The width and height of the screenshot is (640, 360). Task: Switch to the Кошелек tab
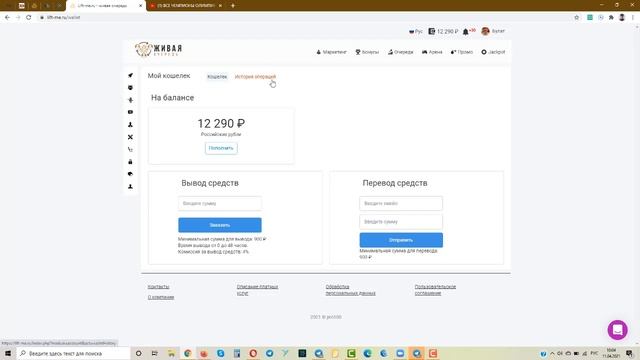click(217, 77)
